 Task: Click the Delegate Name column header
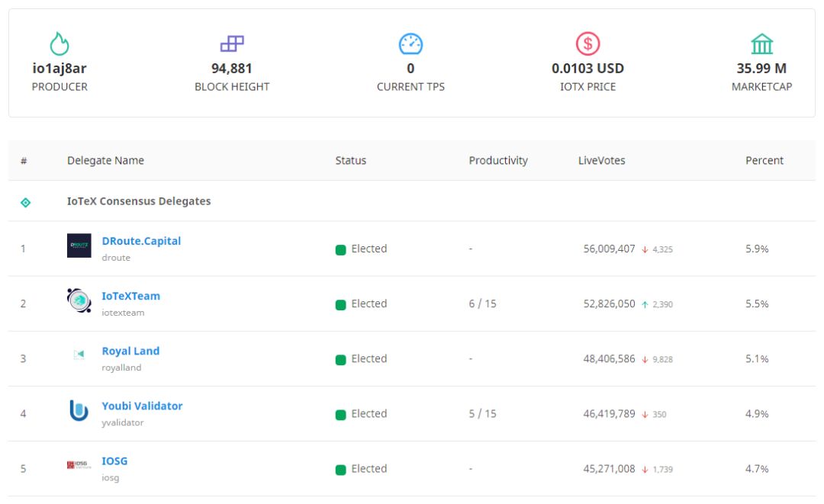[x=105, y=161]
